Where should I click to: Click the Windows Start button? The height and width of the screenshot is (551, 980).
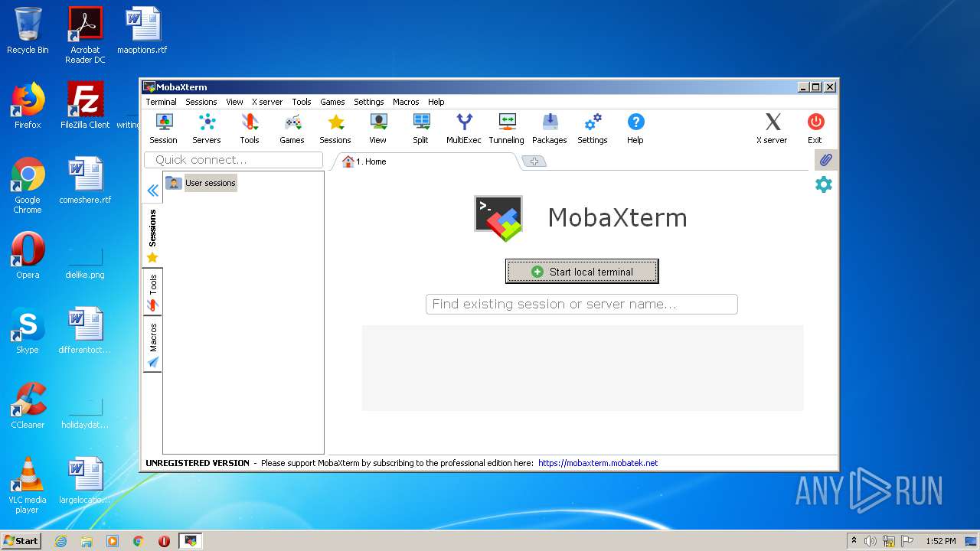point(21,540)
